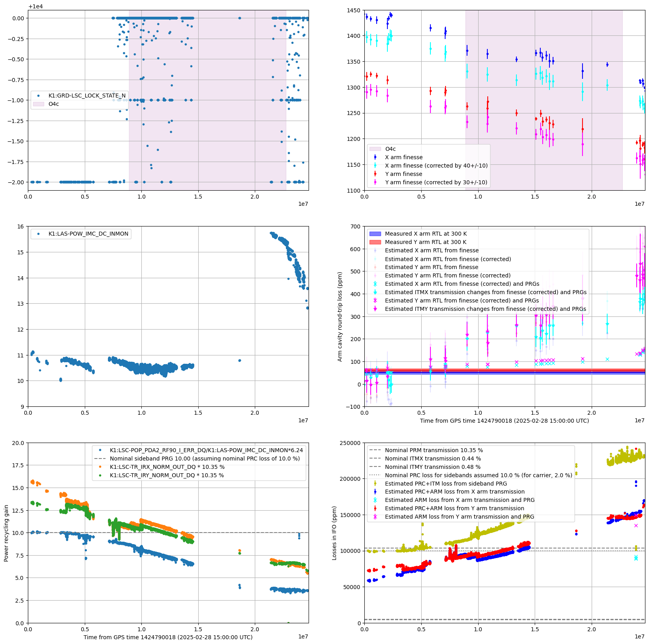
Task: Click the Measured X arm RTL blue swatch
Action: pyautogui.click(x=375, y=234)
